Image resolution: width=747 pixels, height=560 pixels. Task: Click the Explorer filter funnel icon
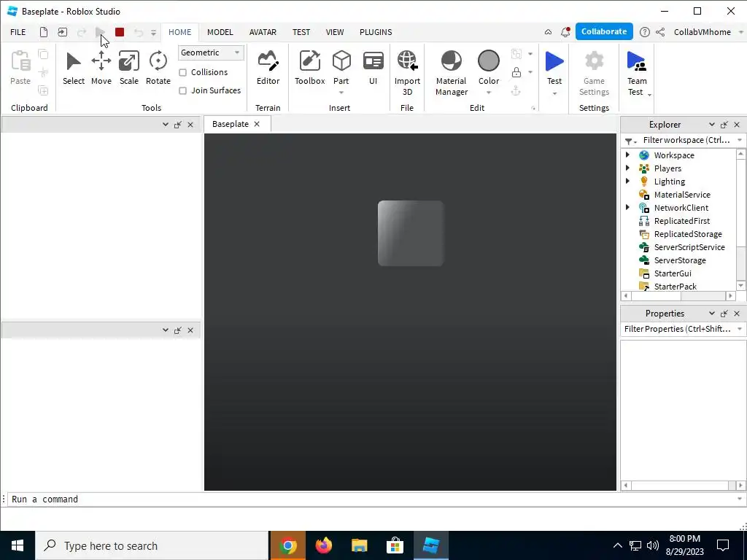pos(629,141)
